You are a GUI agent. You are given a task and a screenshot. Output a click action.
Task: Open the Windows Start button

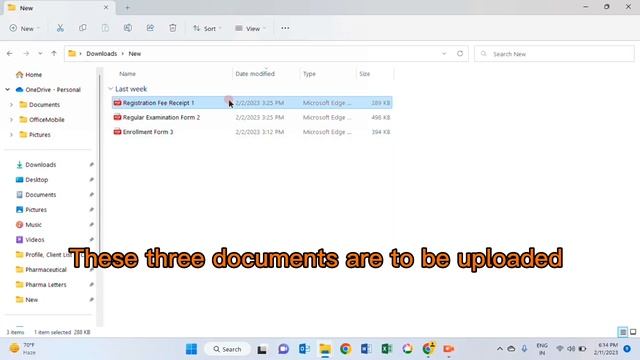coord(191,349)
